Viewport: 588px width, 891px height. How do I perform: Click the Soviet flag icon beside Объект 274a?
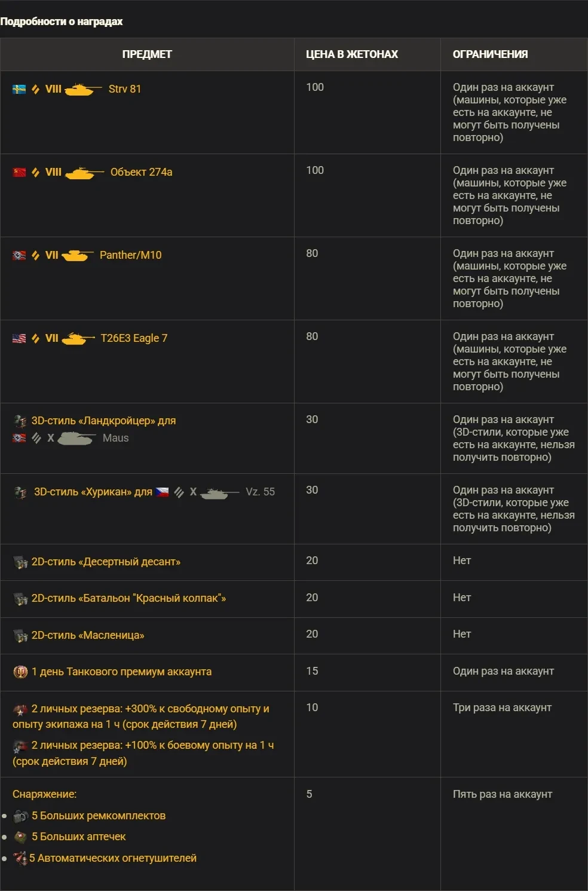[x=19, y=172]
